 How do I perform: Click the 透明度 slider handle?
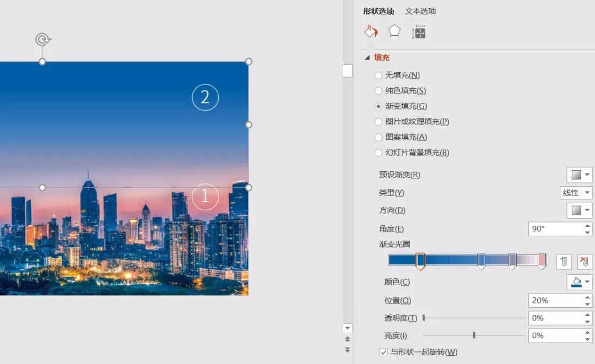[424, 318]
